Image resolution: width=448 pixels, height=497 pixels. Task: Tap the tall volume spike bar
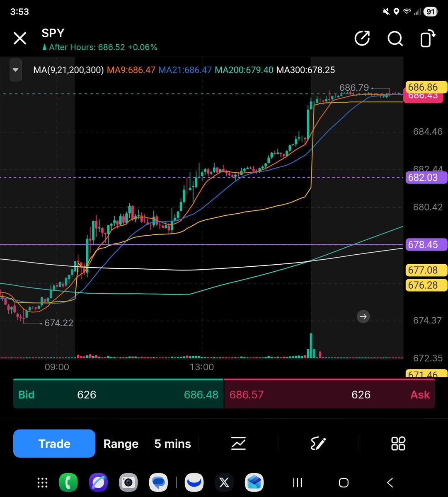coord(311,345)
